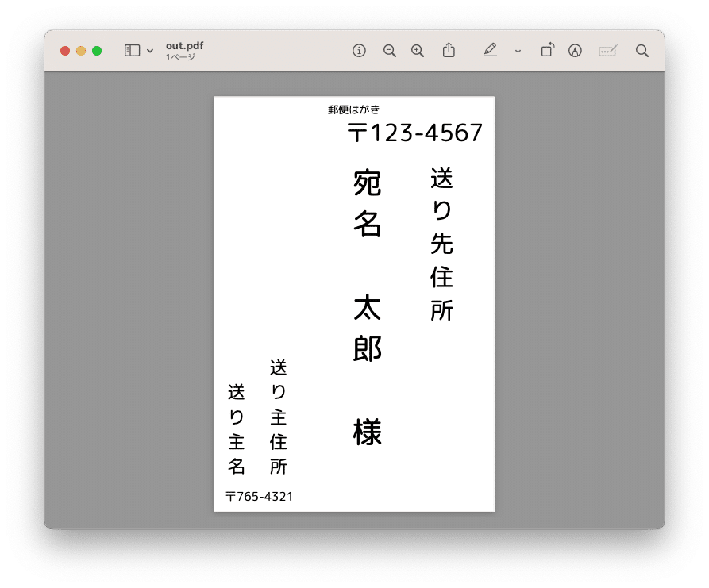Screen dimensions: 709x588
Task: Toggle the sidebar view button
Action: tap(132, 51)
